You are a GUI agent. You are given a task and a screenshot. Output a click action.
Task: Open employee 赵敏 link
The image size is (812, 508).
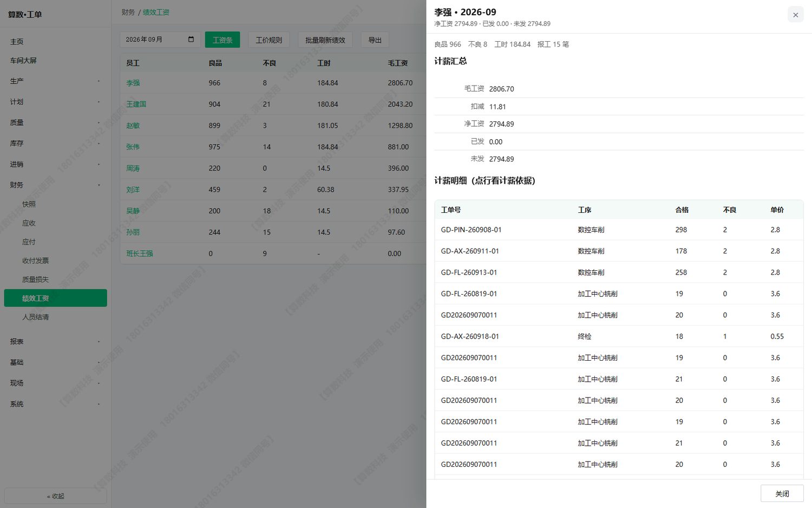click(x=133, y=126)
